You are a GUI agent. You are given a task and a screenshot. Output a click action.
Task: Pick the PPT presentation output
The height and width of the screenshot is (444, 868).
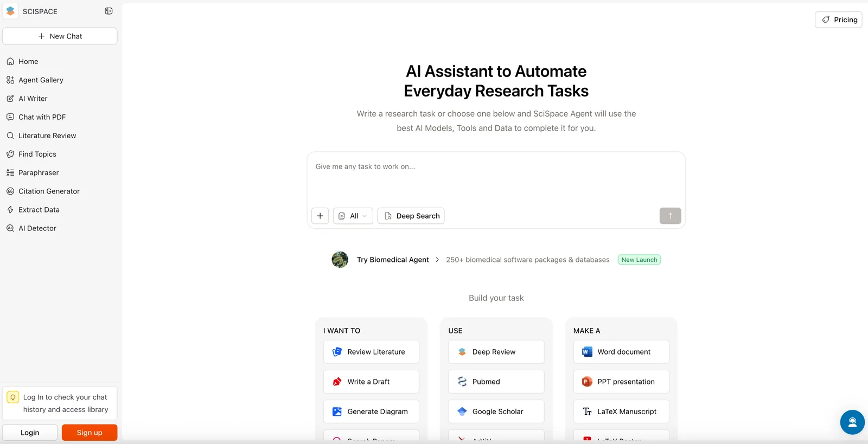pyautogui.click(x=621, y=382)
